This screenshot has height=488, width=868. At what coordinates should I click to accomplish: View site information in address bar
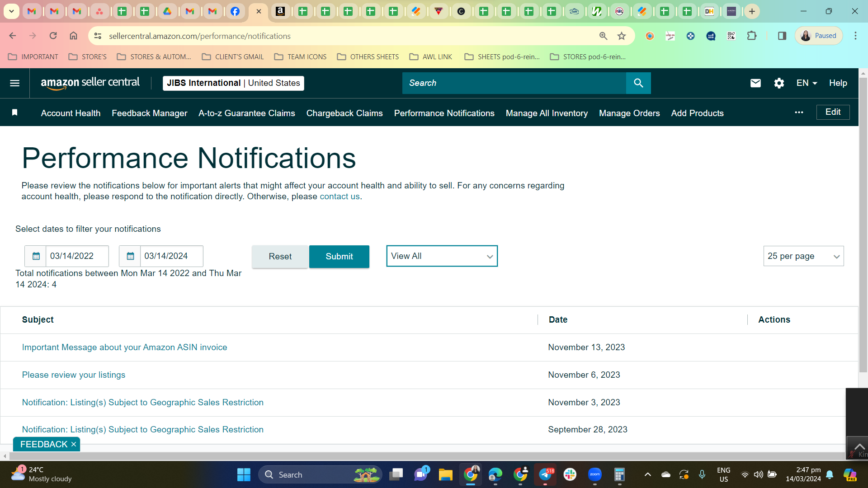98,36
